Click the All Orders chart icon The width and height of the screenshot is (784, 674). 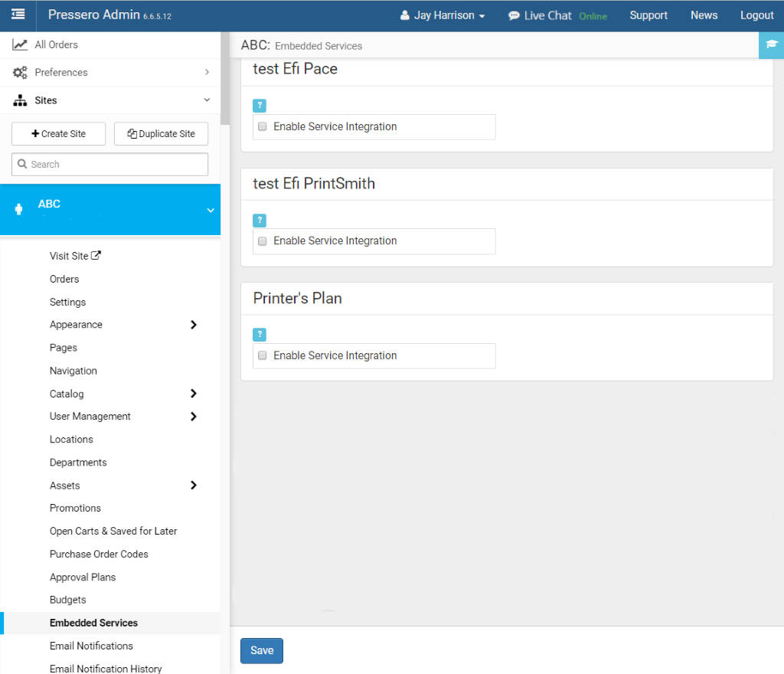pyautogui.click(x=19, y=45)
